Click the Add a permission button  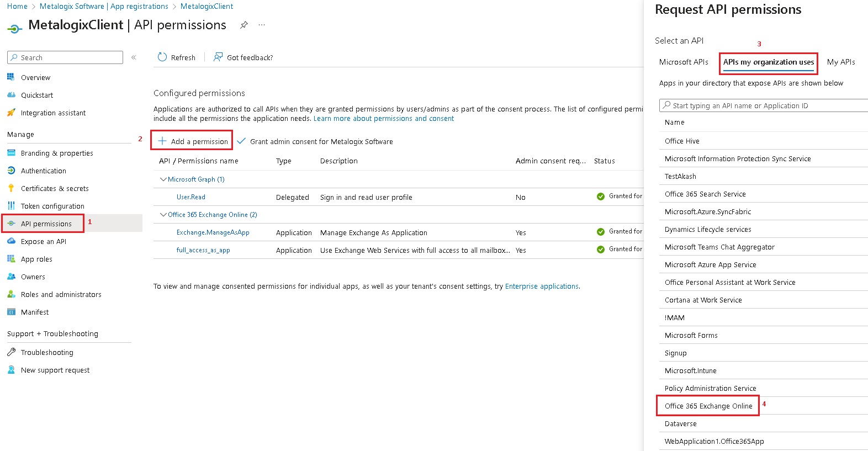(193, 141)
